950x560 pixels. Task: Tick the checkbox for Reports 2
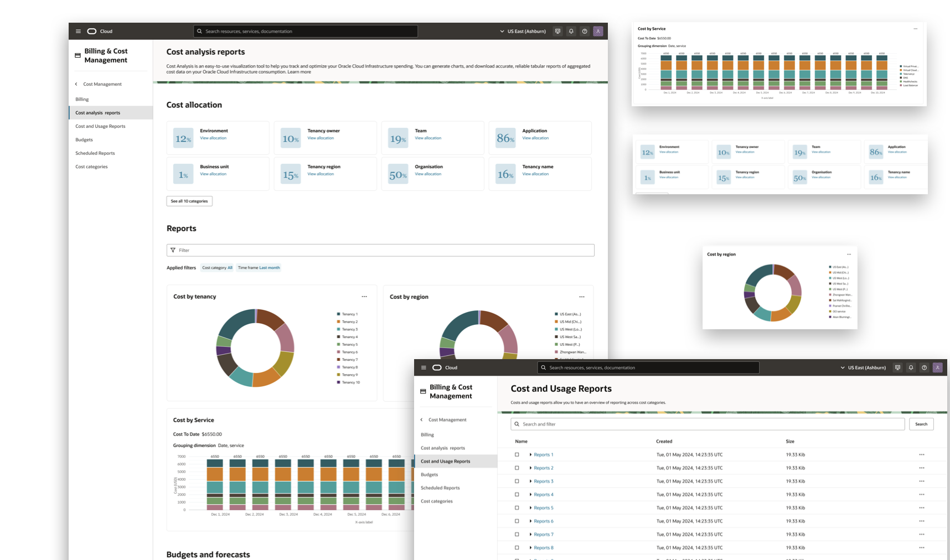(517, 468)
